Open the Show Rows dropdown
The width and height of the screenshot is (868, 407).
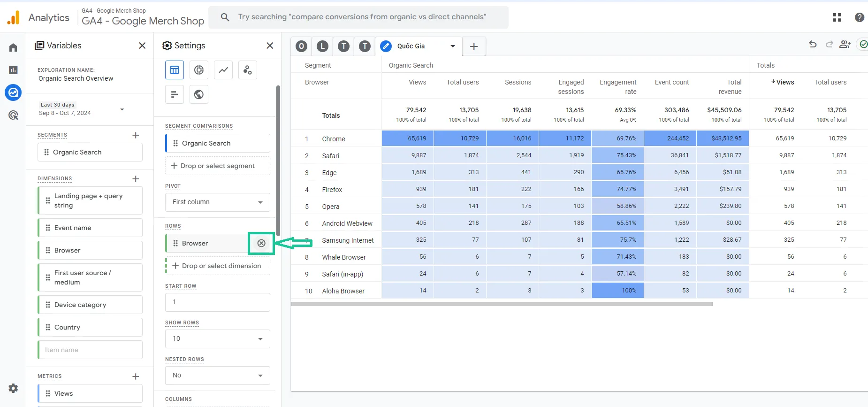click(x=218, y=339)
